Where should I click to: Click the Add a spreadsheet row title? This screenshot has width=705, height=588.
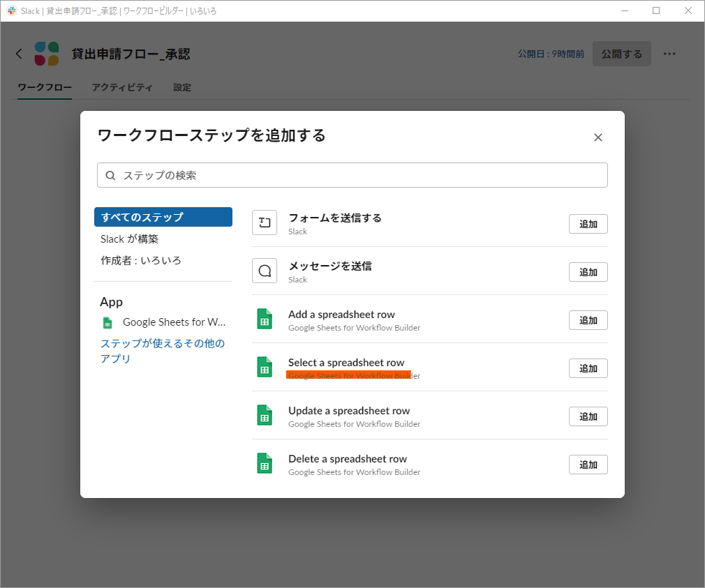tap(342, 315)
